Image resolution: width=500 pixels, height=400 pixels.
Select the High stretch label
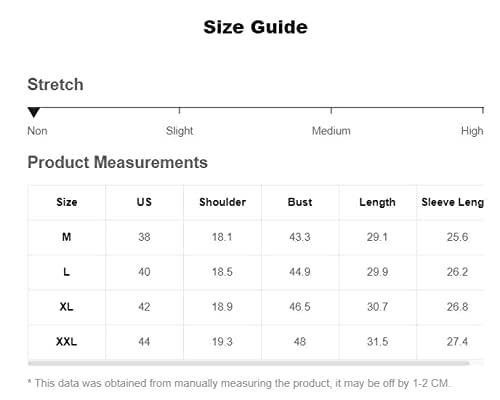[x=472, y=131]
